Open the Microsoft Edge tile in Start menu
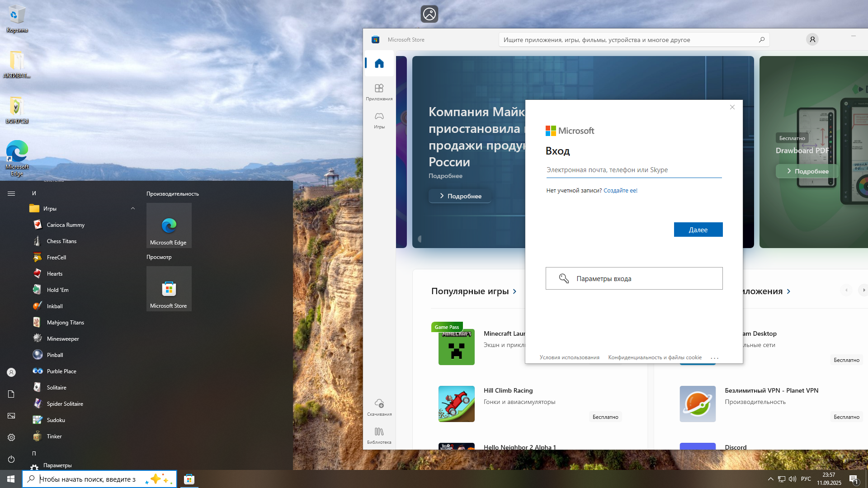 click(169, 225)
